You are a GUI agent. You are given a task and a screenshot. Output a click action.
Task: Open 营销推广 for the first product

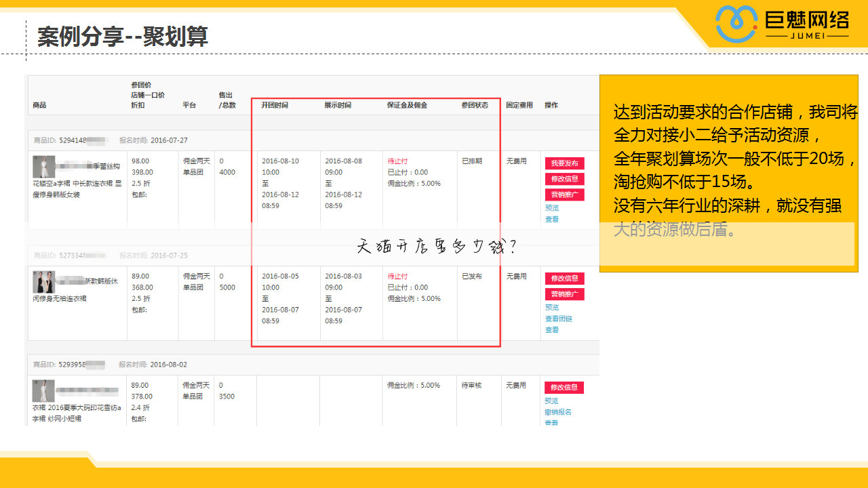pyautogui.click(x=564, y=195)
